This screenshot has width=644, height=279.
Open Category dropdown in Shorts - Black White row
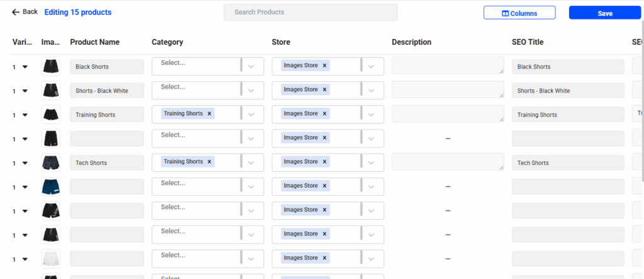(x=251, y=91)
